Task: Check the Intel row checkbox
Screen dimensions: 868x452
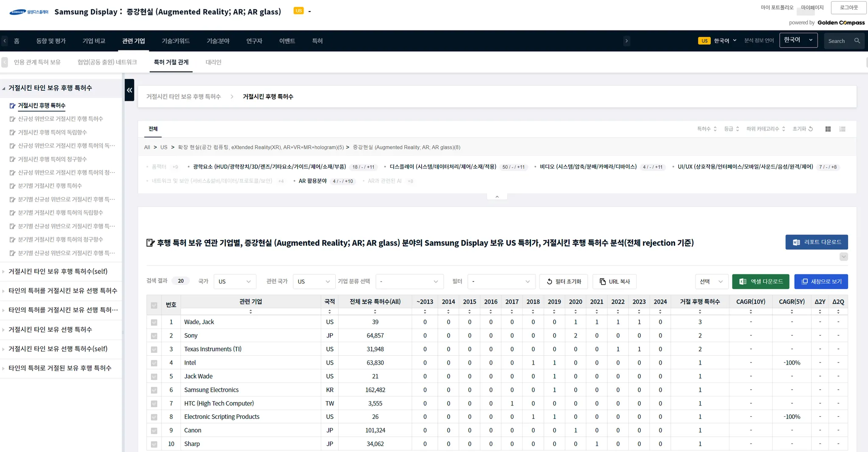Action: click(154, 363)
